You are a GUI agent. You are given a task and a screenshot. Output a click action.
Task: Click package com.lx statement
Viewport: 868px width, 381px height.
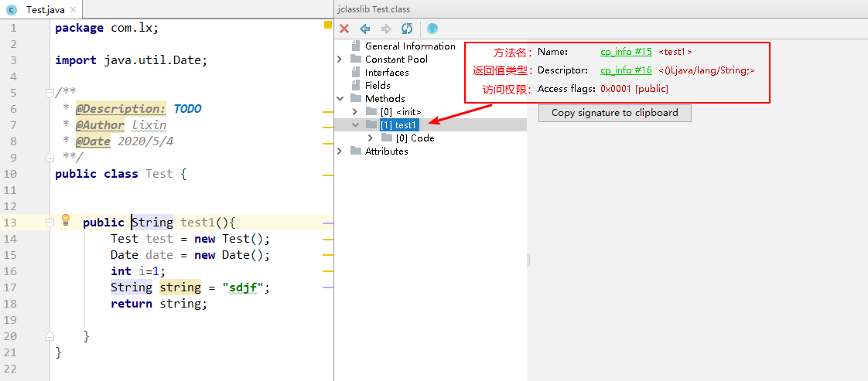pos(107,28)
